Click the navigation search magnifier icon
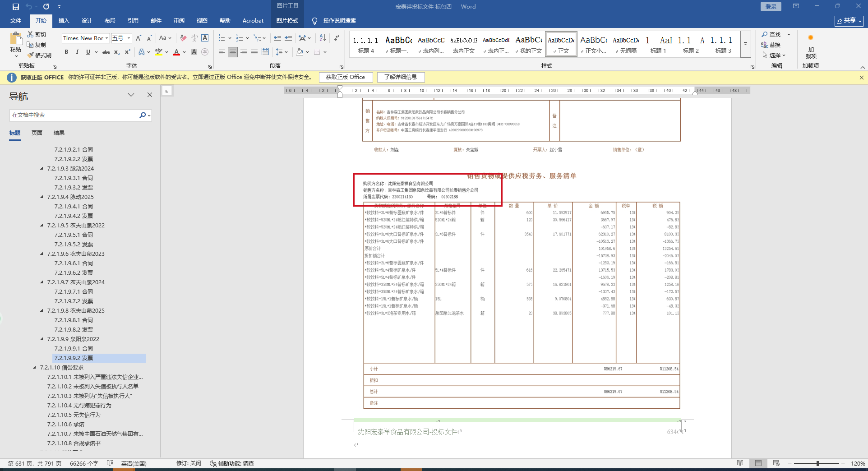This screenshot has height=471, width=868. pyautogui.click(x=143, y=115)
